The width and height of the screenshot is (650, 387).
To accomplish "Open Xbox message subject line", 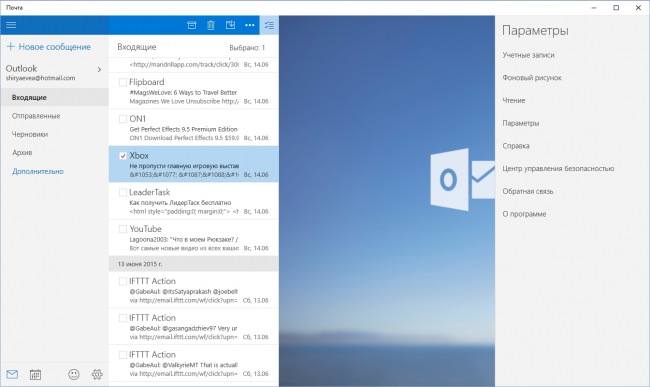I will pos(184,166).
